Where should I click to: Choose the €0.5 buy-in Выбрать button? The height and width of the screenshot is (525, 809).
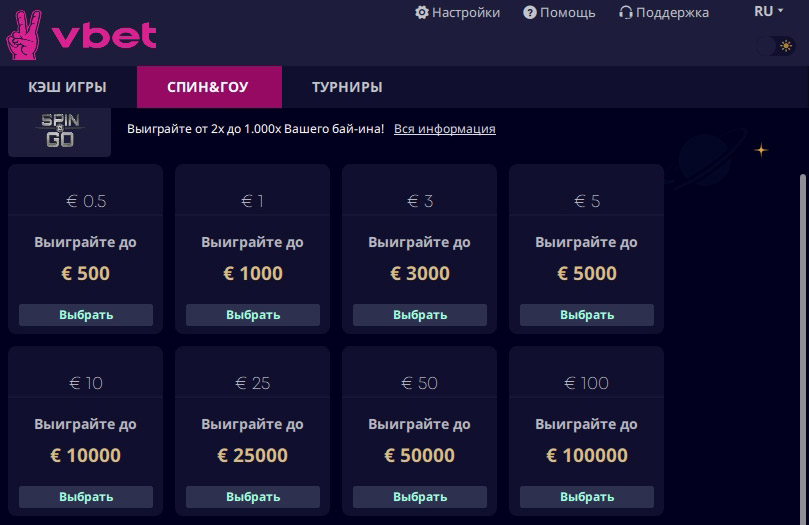point(86,315)
